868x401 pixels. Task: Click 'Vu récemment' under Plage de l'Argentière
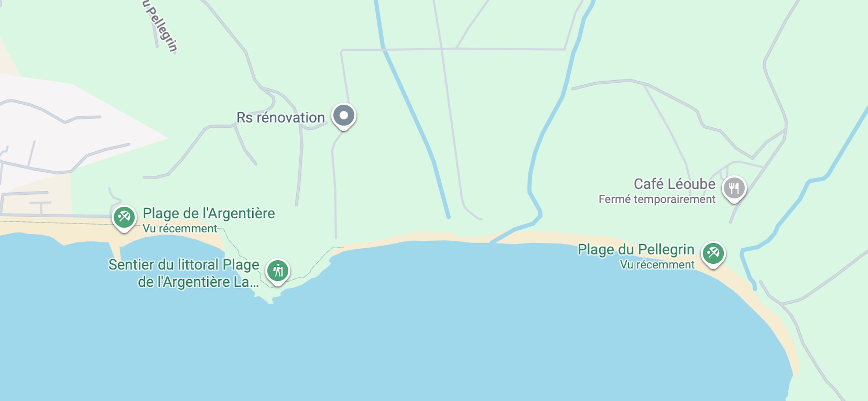coord(180,228)
